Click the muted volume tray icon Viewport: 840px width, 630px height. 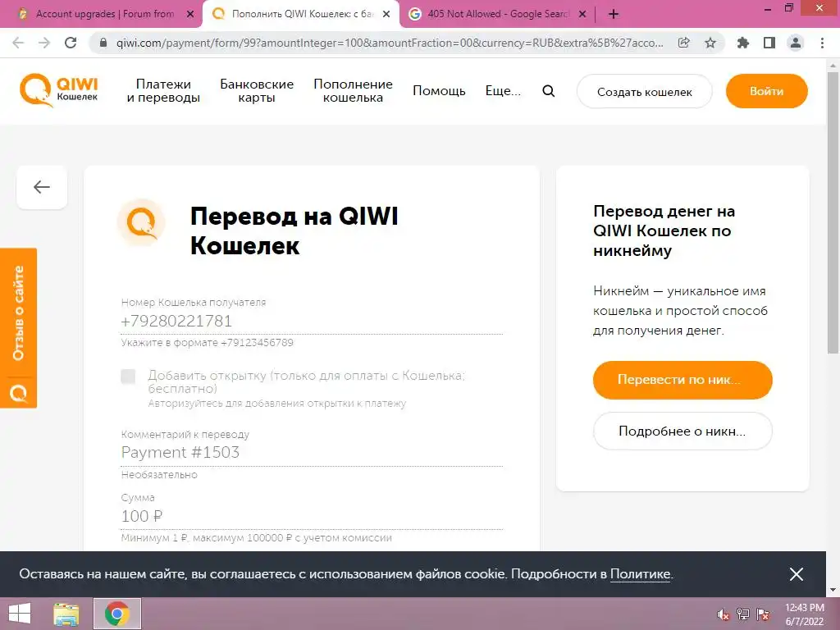coord(724,614)
